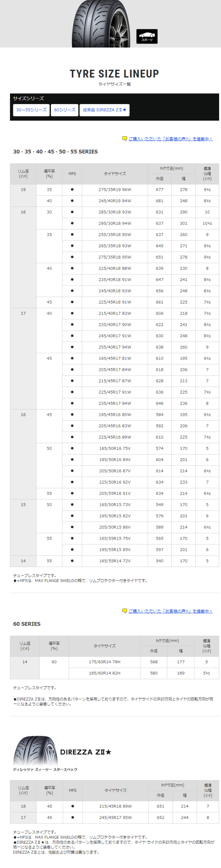This screenshot has height=868, width=221.
Task: Click the 185/60R14 82H size entry
Action: click(105, 673)
